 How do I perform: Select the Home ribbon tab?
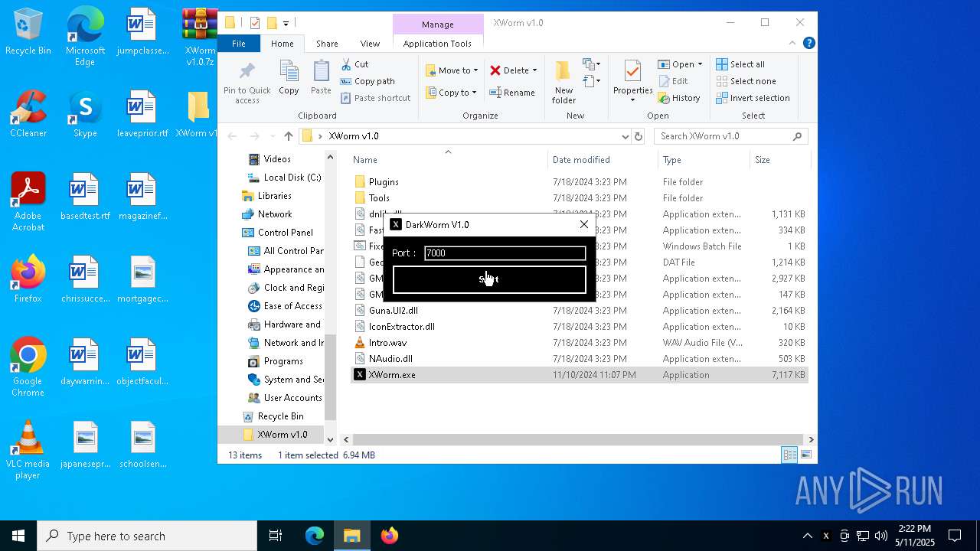(x=283, y=44)
